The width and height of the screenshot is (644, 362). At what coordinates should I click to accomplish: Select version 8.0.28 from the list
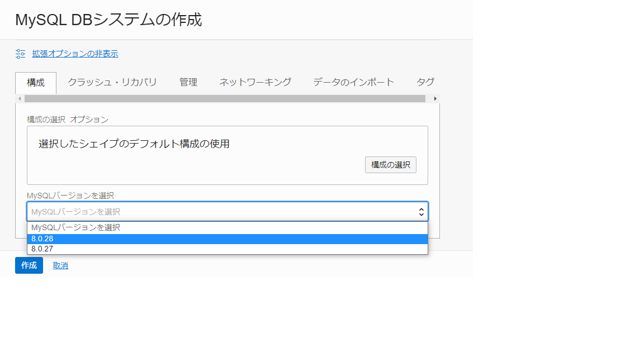click(x=228, y=239)
